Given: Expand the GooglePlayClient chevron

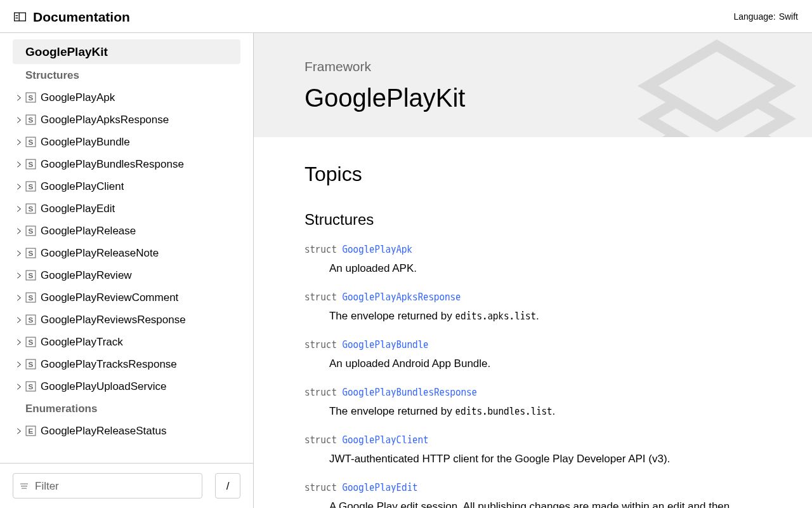Looking at the screenshot, I should pyautogui.click(x=18, y=187).
